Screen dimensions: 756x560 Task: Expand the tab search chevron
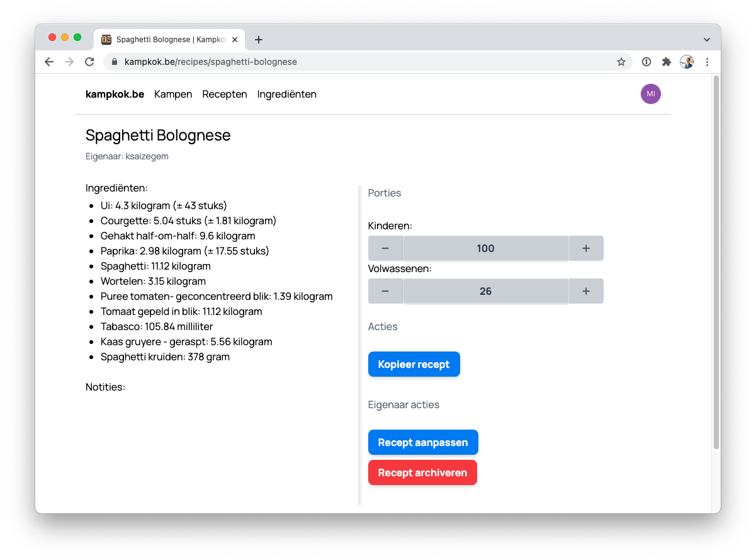click(x=706, y=40)
